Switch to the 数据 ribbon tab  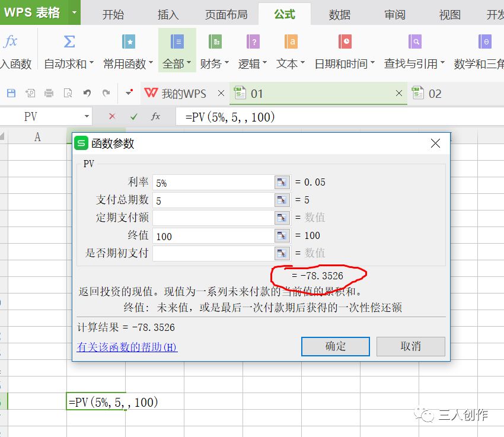340,15
